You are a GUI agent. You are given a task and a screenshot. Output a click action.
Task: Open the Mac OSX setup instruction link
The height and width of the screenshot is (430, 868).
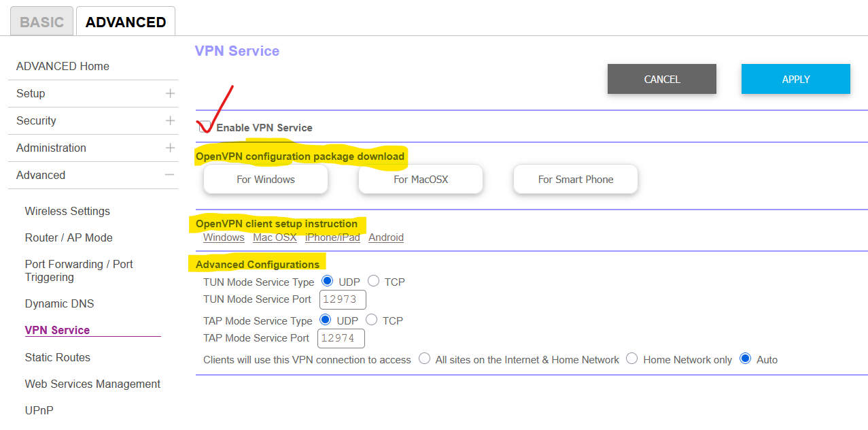tap(275, 237)
